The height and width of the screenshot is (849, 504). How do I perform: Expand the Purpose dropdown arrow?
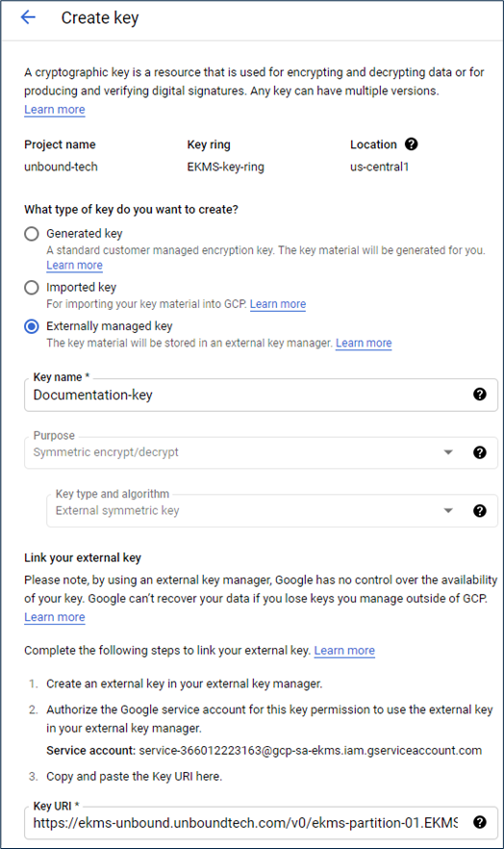(x=448, y=452)
